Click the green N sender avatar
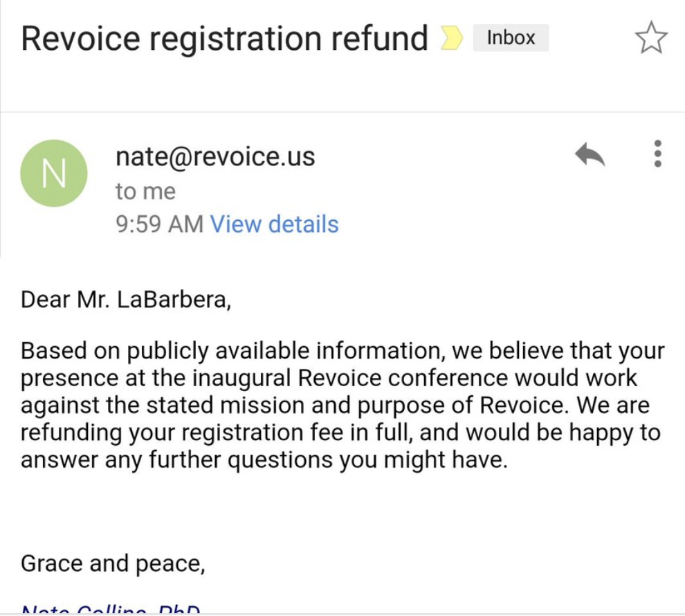The width and height of the screenshot is (685, 616). coord(54,173)
